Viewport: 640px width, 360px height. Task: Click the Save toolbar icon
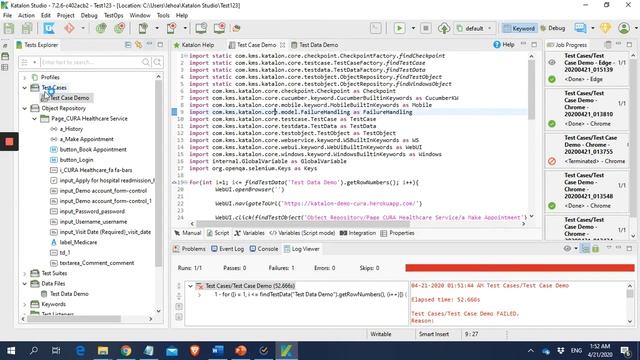click(x=9, y=28)
